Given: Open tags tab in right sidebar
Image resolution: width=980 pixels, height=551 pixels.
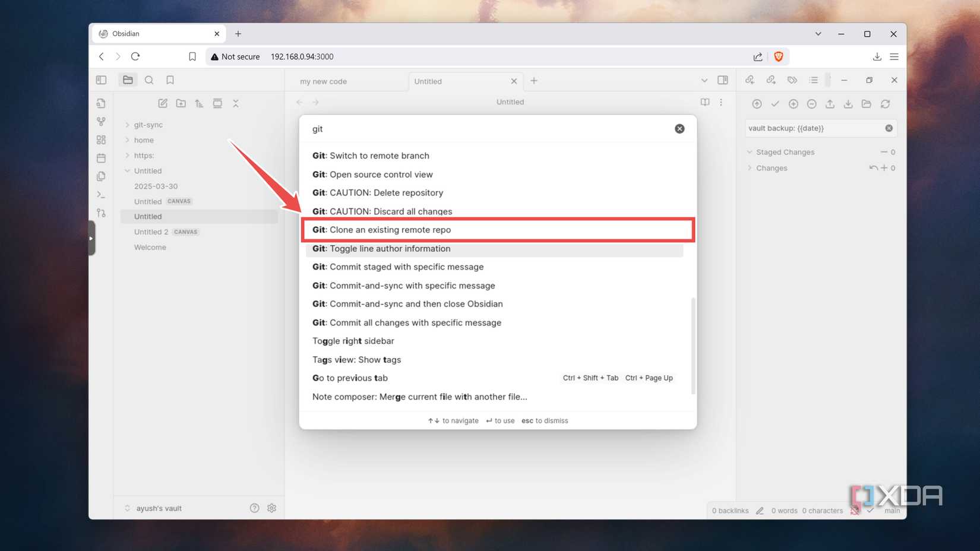Looking at the screenshot, I should point(792,80).
